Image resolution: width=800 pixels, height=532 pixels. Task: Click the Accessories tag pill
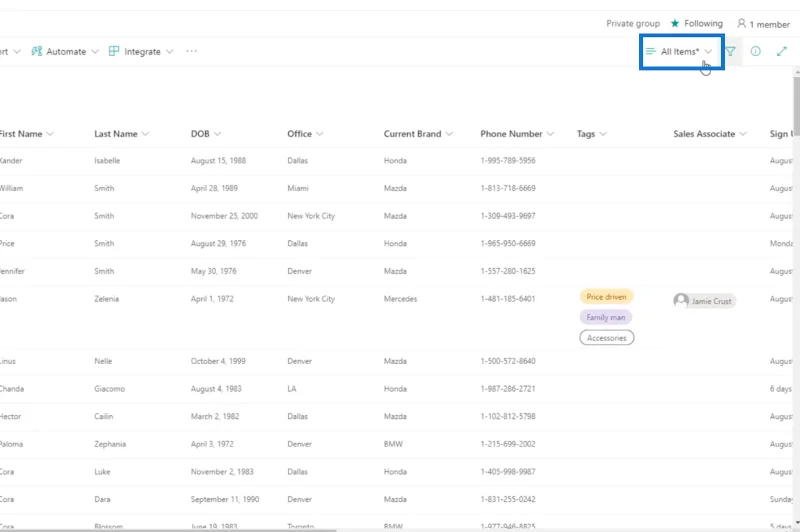607,338
